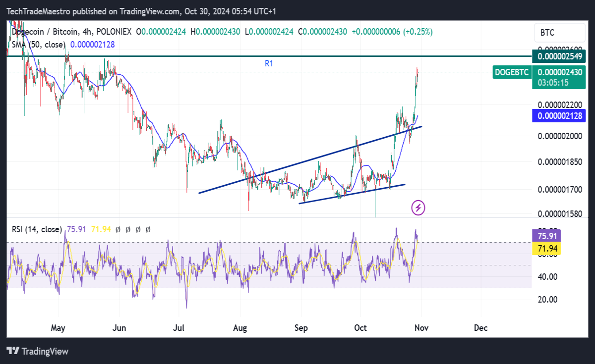This screenshot has width=595, height=364.
Task: Click the open value O0.000002424 in legend
Action: (161, 32)
